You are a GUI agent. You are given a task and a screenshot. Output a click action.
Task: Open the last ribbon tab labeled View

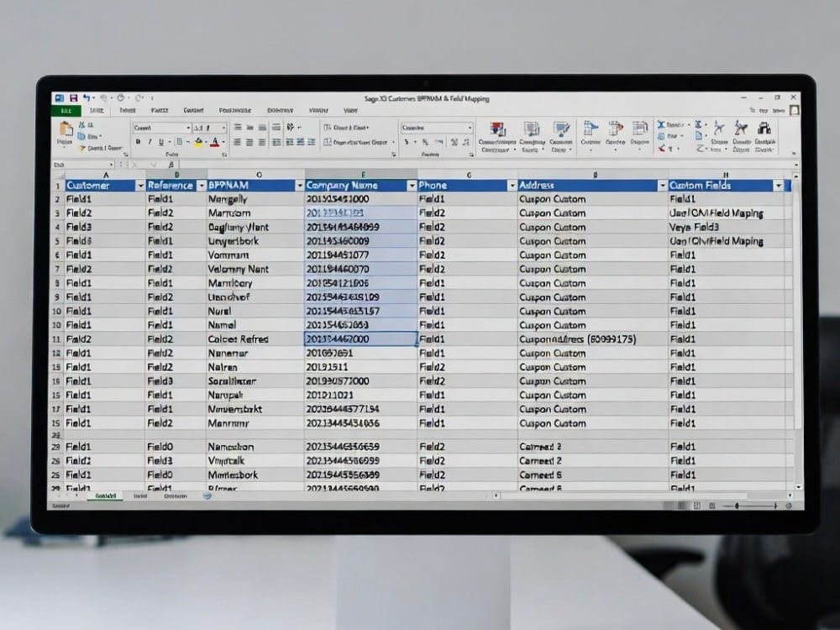click(x=350, y=110)
